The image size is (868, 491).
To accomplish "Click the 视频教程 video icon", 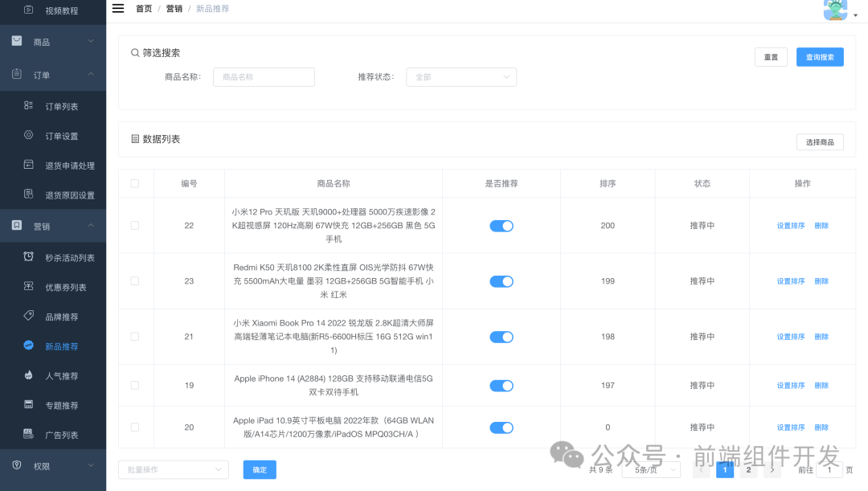I will tap(29, 10).
